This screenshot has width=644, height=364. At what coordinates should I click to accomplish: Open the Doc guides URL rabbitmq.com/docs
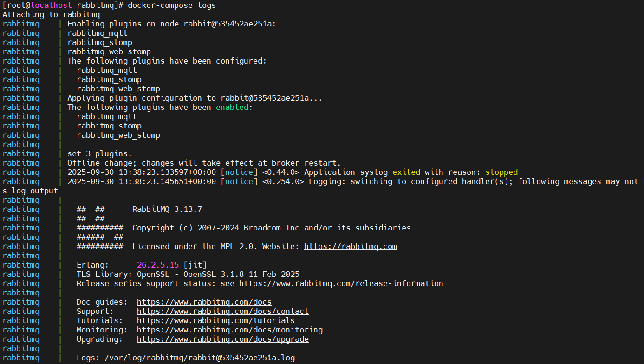204,302
